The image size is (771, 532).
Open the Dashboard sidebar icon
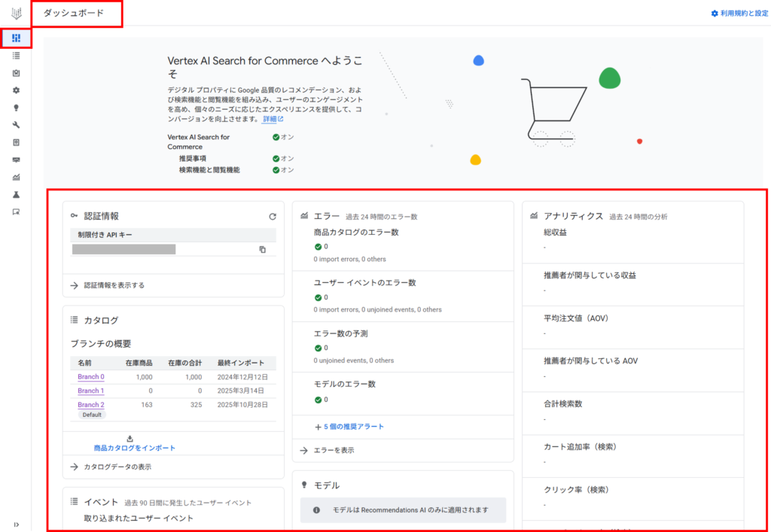pyautogui.click(x=17, y=38)
